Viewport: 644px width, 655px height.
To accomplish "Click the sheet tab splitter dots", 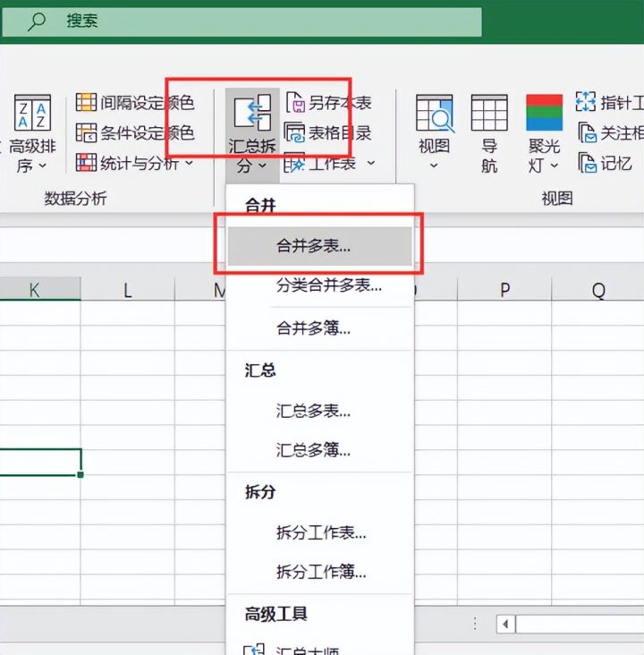I will (475, 624).
